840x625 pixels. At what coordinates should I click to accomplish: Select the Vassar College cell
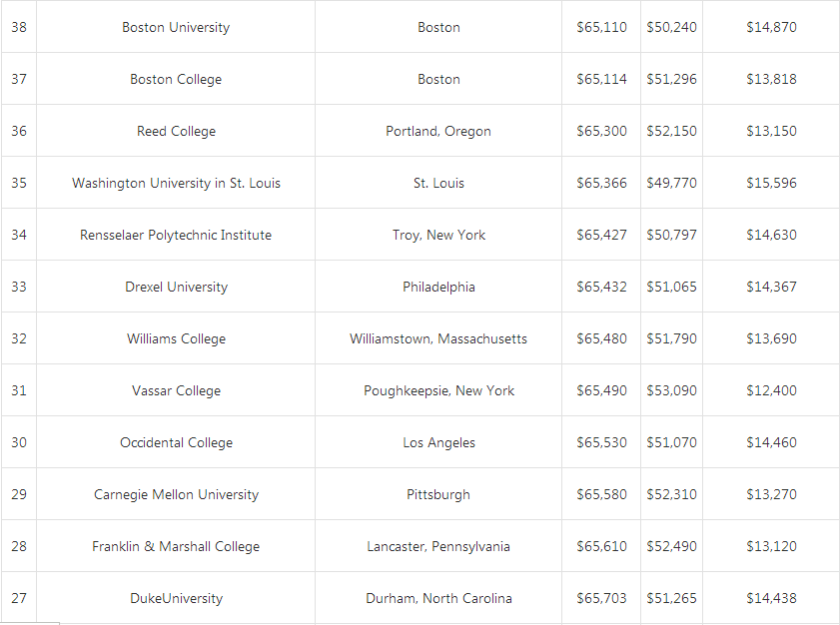pyautogui.click(x=176, y=390)
